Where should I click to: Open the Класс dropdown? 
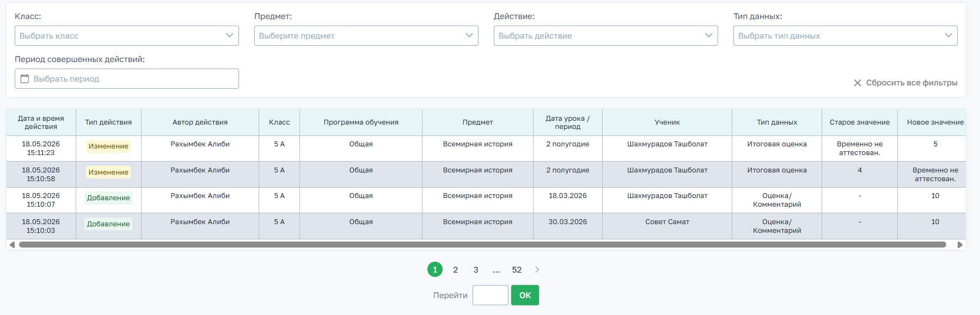tap(126, 36)
